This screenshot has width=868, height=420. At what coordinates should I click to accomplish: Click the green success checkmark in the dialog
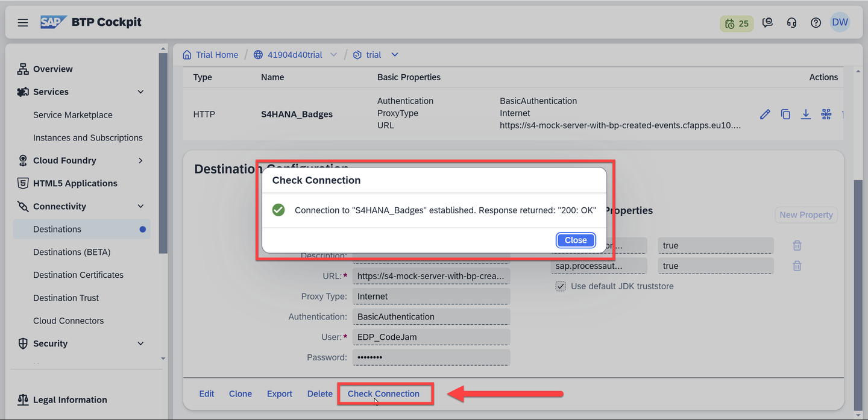pyautogui.click(x=278, y=210)
